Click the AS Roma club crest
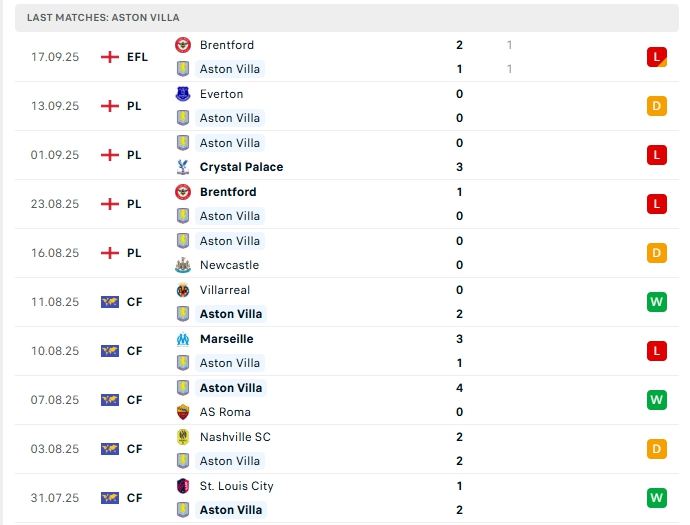The image size is (690, 525). click(x=183, y=412)
